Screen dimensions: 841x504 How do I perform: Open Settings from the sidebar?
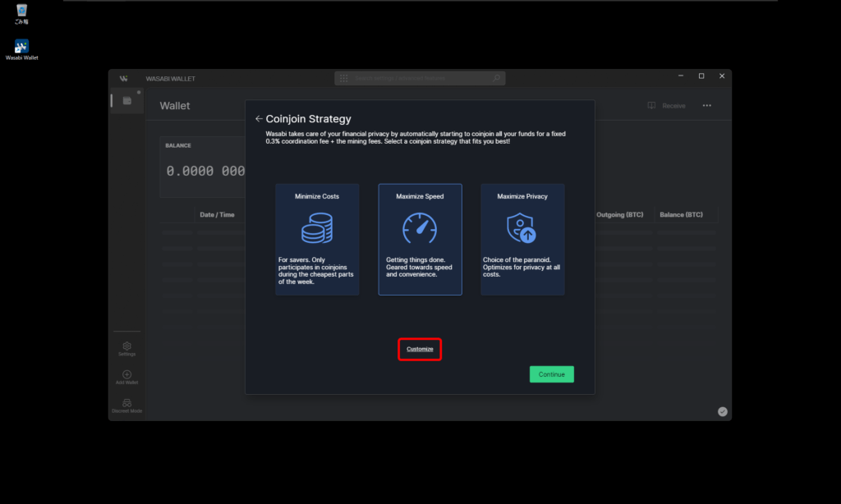[x=126, y=349]
